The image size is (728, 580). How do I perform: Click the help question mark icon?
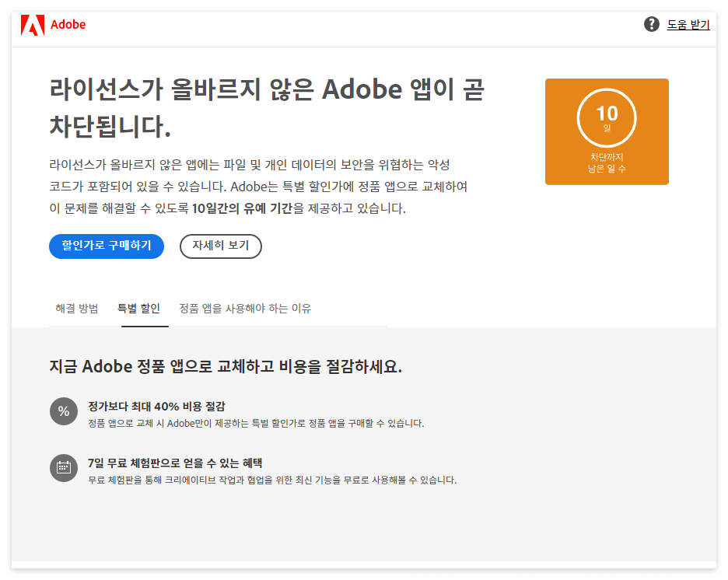tap(652, 24)
